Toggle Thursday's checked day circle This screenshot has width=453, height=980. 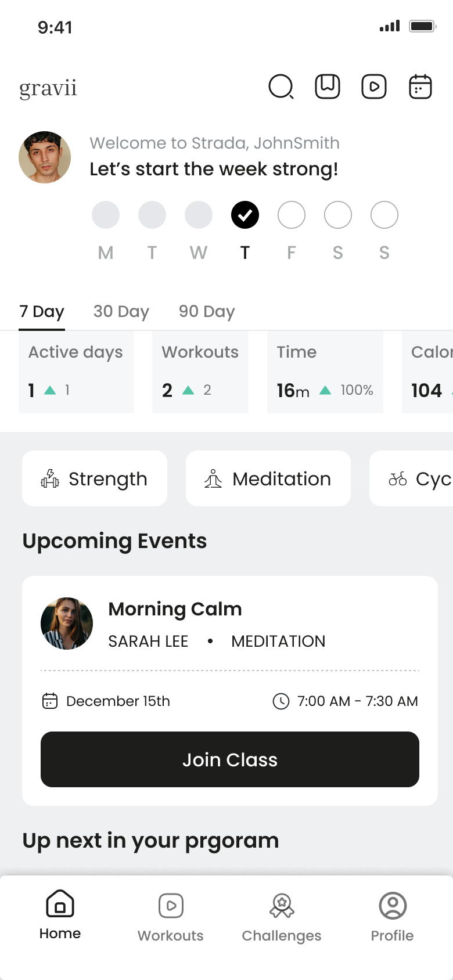245,215
